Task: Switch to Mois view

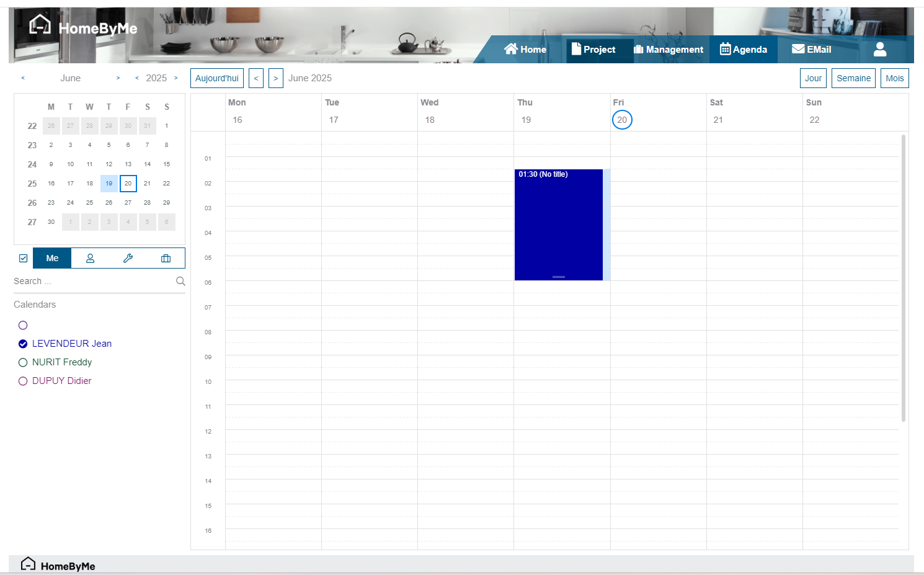Action: (x=894, y=78)
